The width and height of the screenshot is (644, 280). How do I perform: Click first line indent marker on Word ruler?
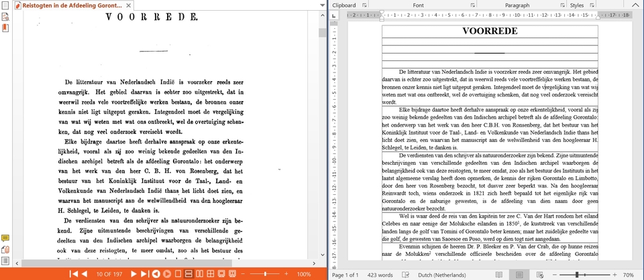click(382, 13)
